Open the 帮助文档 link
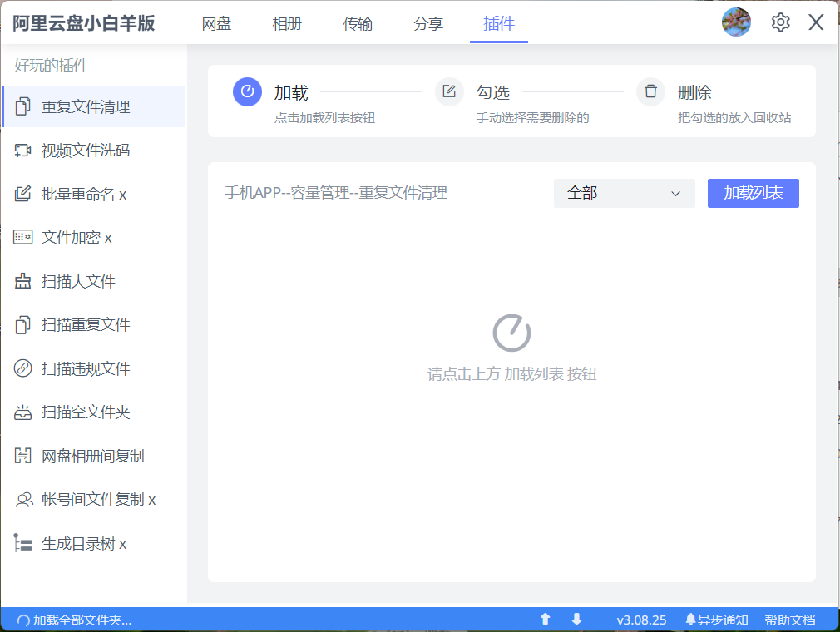Image resolution: width=840 pixels, height=632 pixels. tap(790, 620)
